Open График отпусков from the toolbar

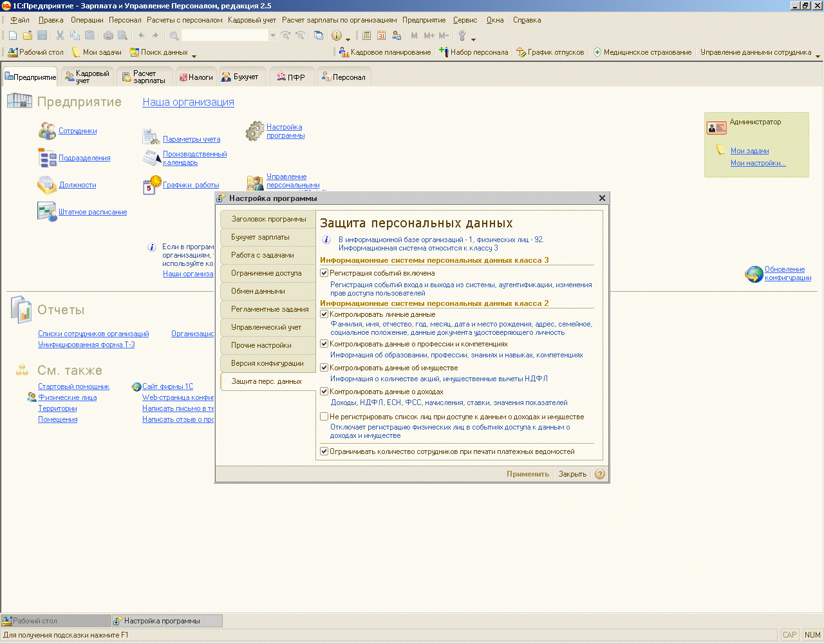[x=550, y=52]
